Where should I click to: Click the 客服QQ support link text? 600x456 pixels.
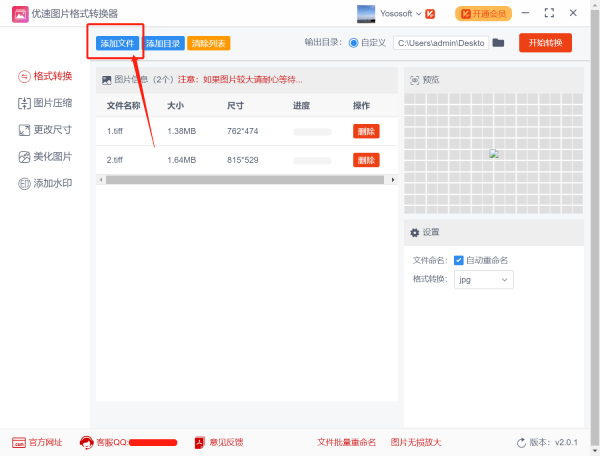point(112,443)
